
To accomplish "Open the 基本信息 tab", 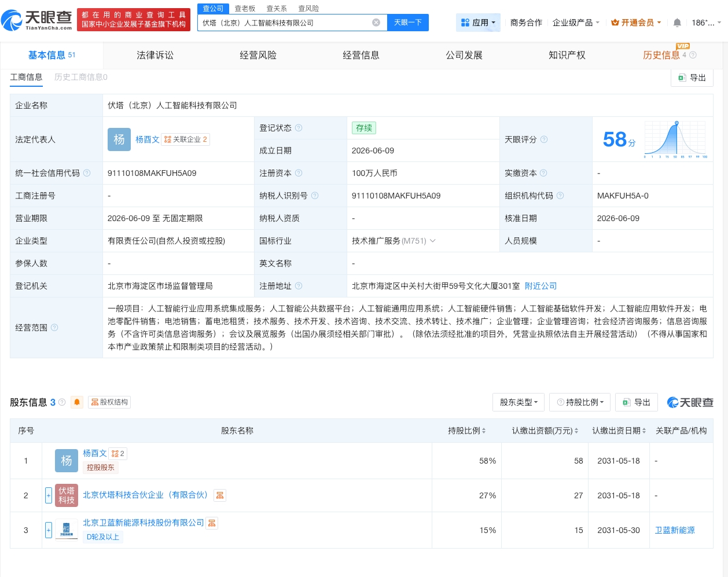I will pos(52,55).
